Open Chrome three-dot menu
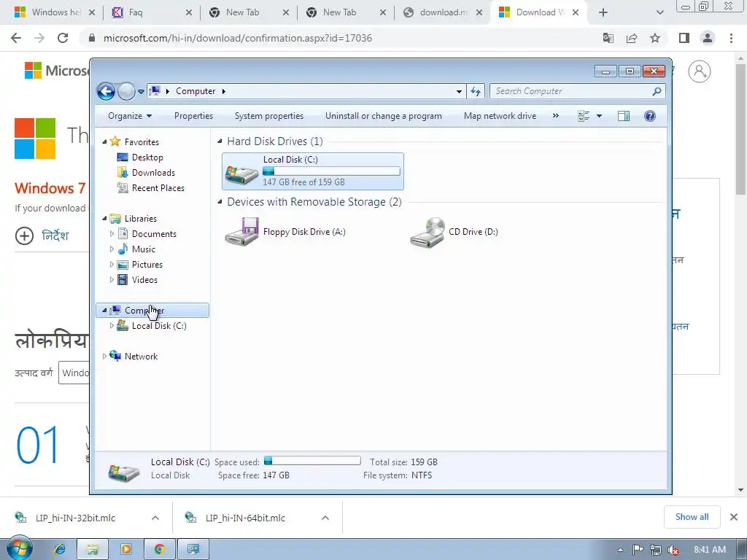Viewport: 747px width, 560px height. [731, 38]
